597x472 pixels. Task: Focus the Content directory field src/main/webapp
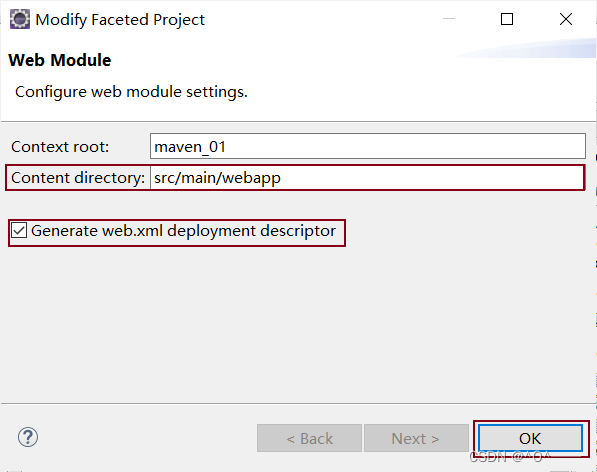tap(367, 178)
